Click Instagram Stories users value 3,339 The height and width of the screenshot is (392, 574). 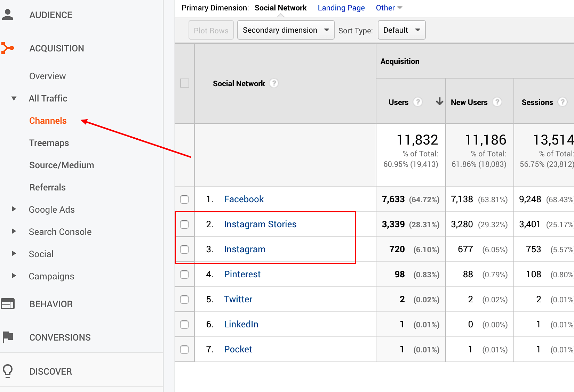coord(393,224)
